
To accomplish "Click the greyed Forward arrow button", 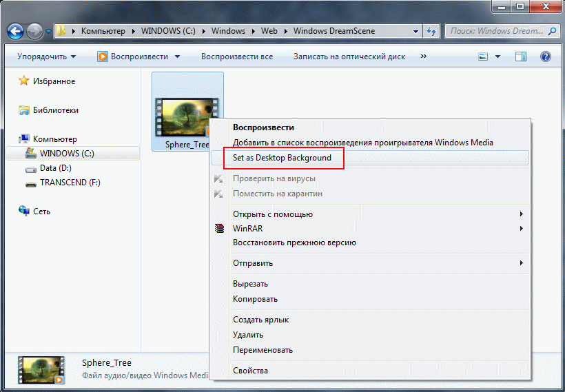I will coord(35,31).
